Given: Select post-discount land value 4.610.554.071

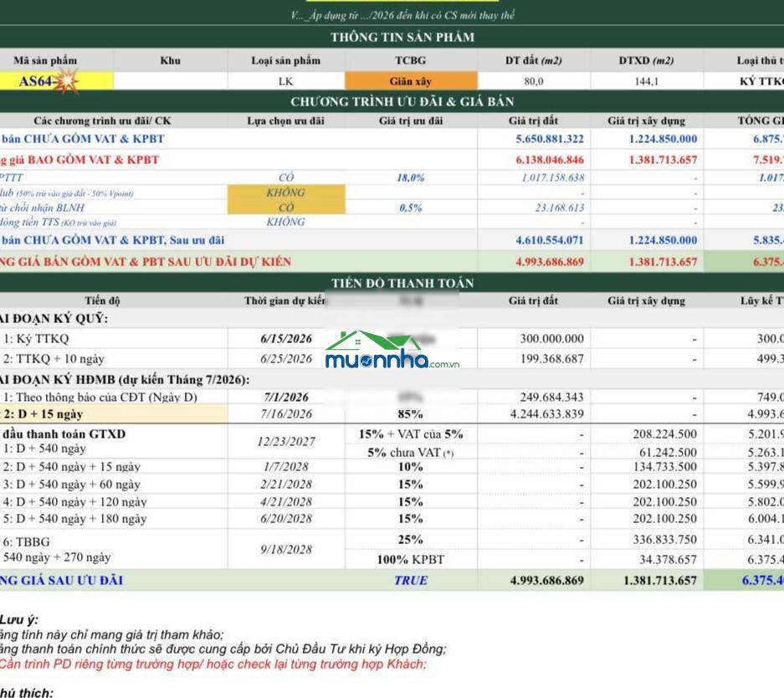Looking at the screenshot, I should coord(550,240).
